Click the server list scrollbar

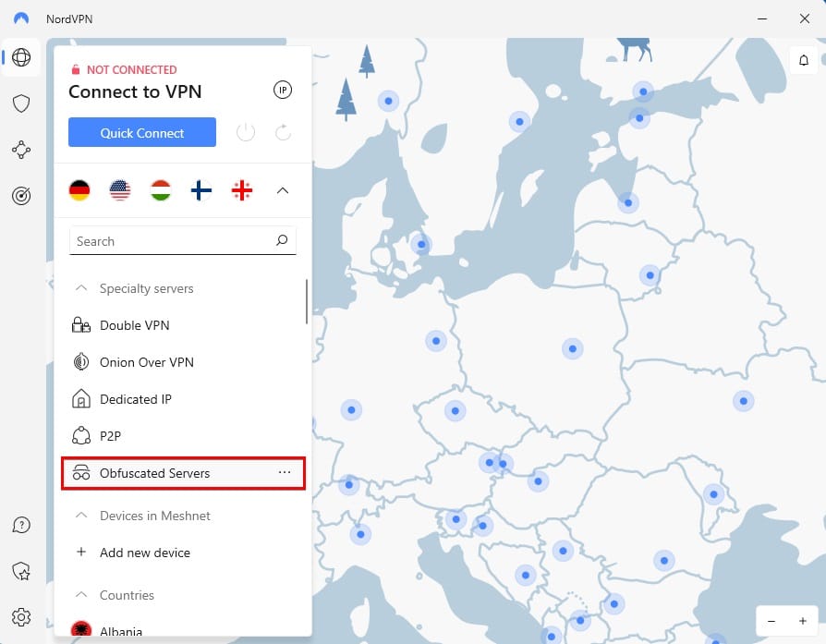pos(307,301)
